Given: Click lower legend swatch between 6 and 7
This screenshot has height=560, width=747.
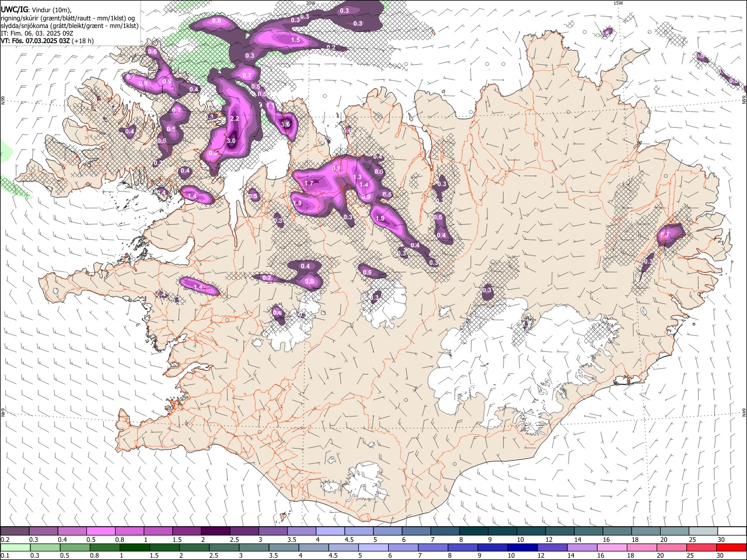Looking at the screenshot, I should coord(403,548).
